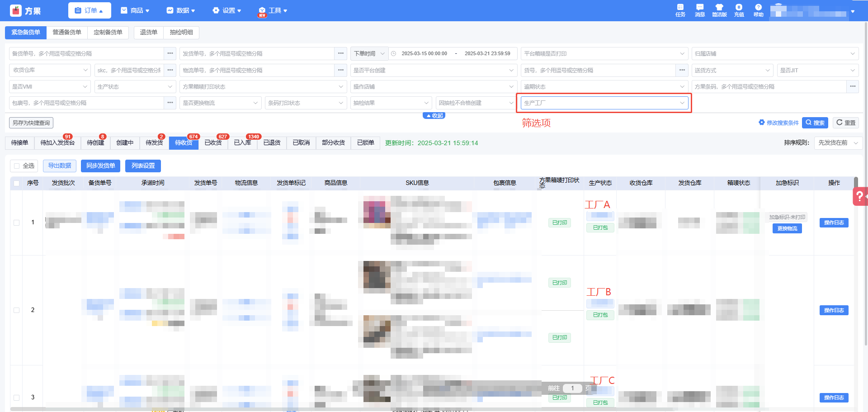
Task: Open the 消息 messages icon
Action: tap(700, 10)
